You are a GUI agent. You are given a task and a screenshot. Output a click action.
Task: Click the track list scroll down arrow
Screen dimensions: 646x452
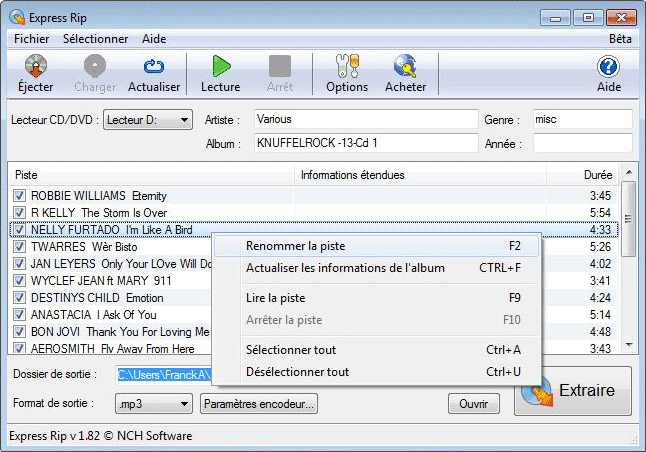(x=629, y=344)
